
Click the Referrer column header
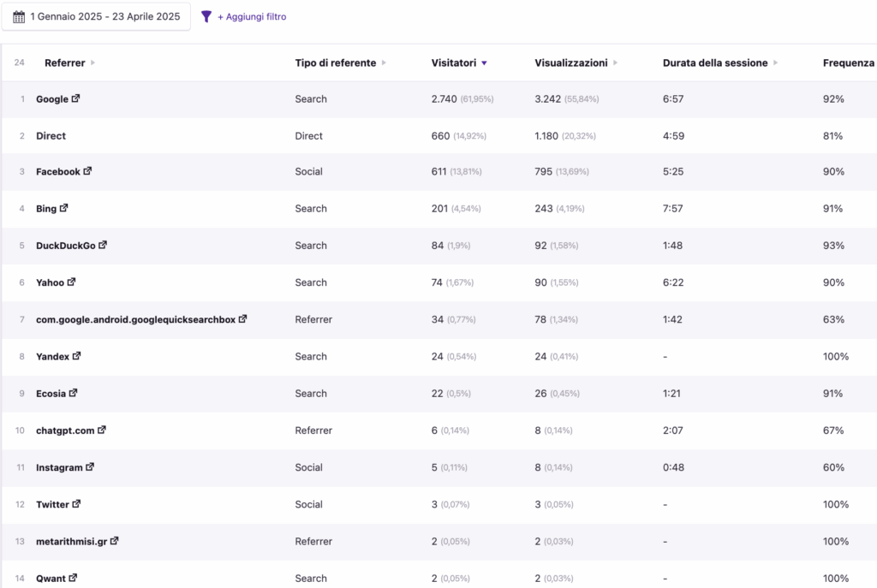[65, 62]
